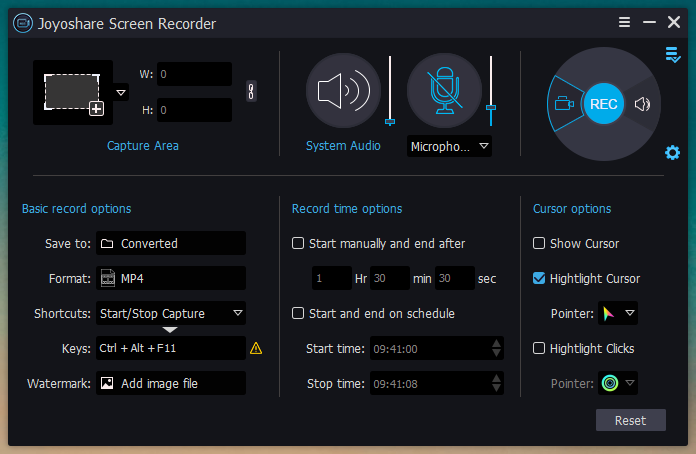Click the Stop time 09:41:08 field
This screenshot has height=454, width=696.
(x=437, y=383)
